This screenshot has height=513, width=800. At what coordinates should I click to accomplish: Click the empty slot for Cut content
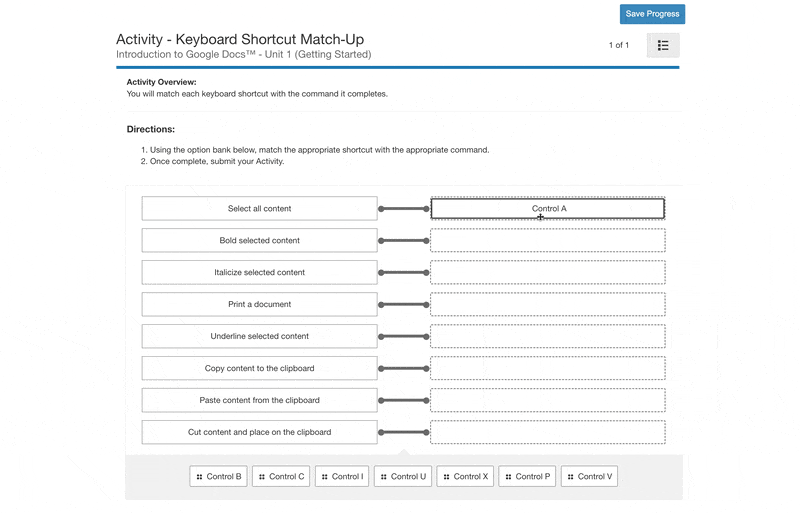[548, 432]
